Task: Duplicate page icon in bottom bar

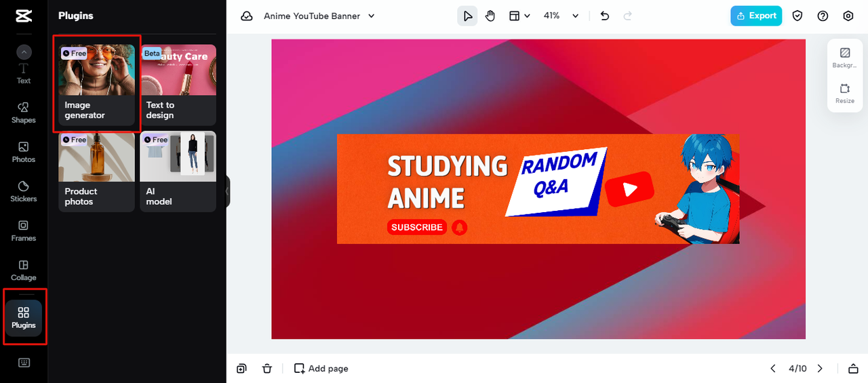Action: [x=241, y=368]
